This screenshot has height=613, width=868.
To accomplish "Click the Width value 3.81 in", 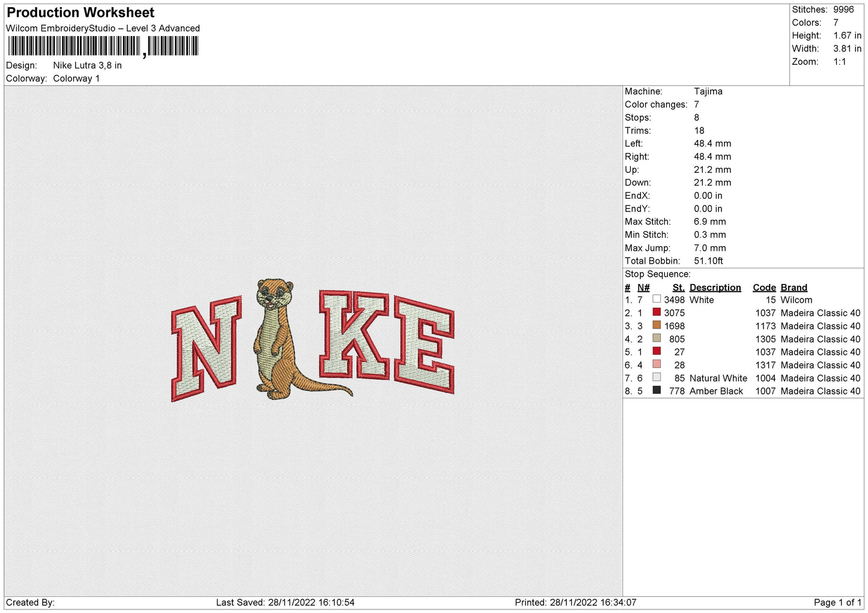I will pos(847,49).
